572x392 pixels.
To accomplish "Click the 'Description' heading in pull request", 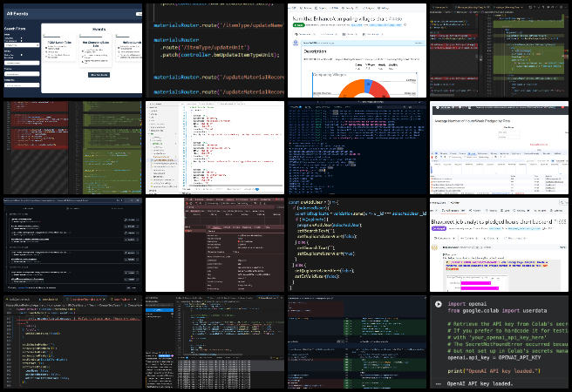I will click(x=315, y=51).
